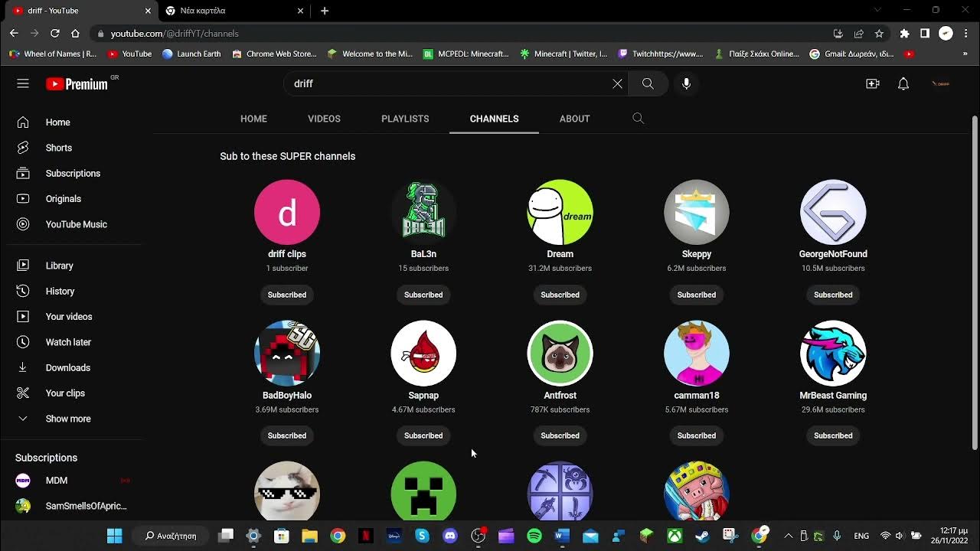This screenshot has width=980, height=551.
Task: Switch to the PLAYLISTS channel tab
Action: click(x=405, y=119)
